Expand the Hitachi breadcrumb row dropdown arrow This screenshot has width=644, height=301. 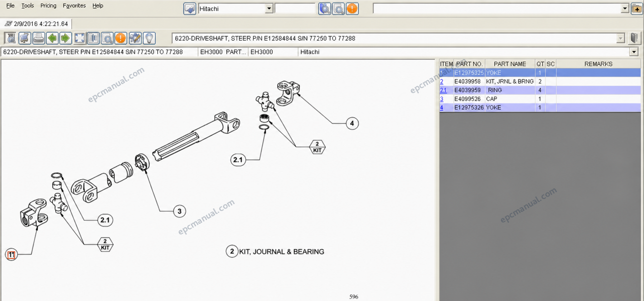click(634, 52)
